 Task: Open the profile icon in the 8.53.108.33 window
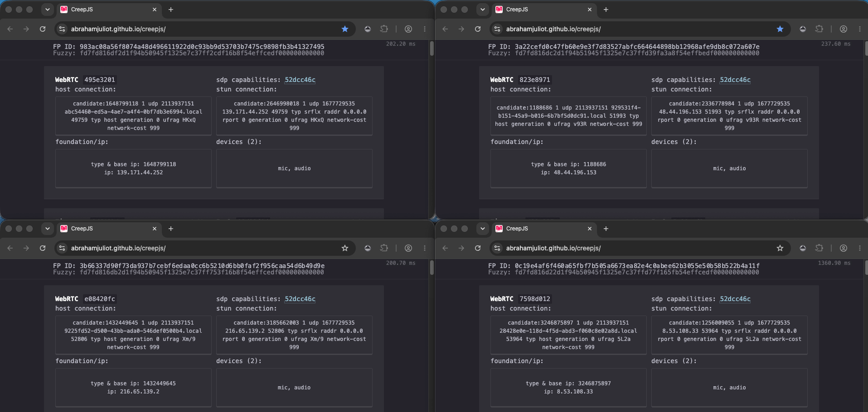[x=844, y=248]
